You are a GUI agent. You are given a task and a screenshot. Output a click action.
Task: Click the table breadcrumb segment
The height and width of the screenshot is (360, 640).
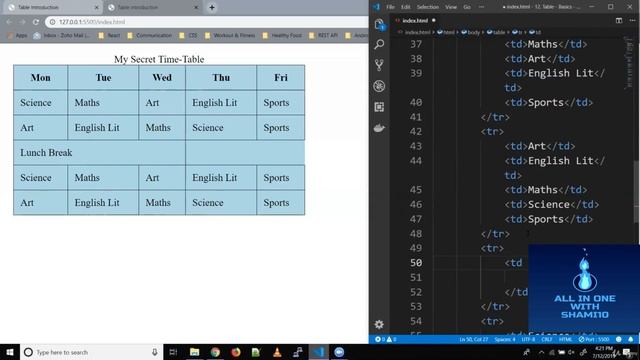(x=496, y=32)
